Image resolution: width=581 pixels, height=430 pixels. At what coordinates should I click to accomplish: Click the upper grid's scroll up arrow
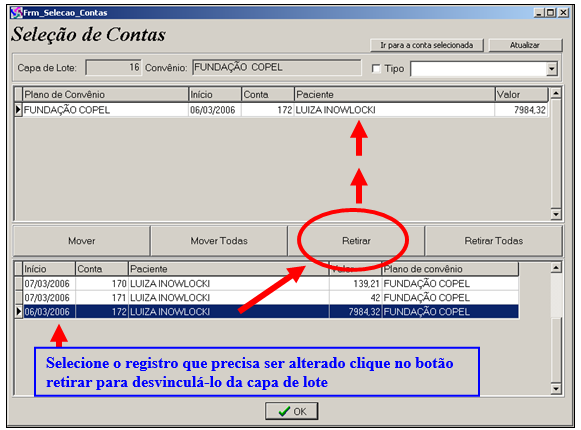[x=556, y=93]
